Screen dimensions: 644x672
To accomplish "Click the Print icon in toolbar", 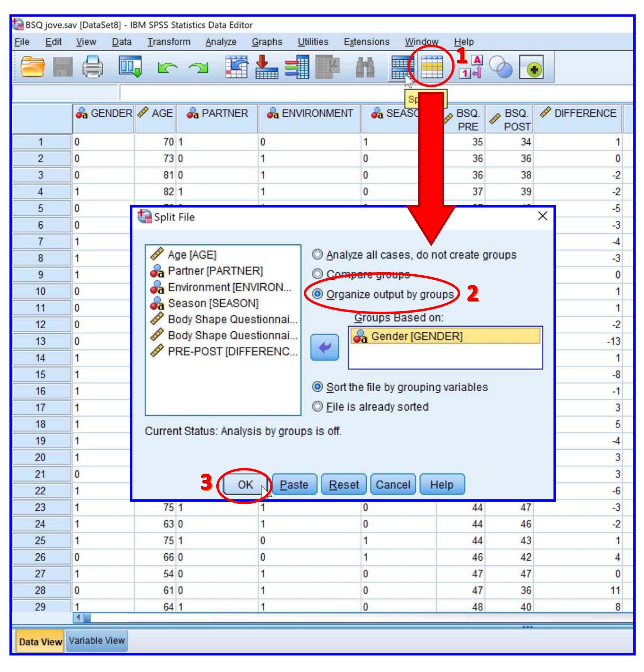I will coord(93,66).
